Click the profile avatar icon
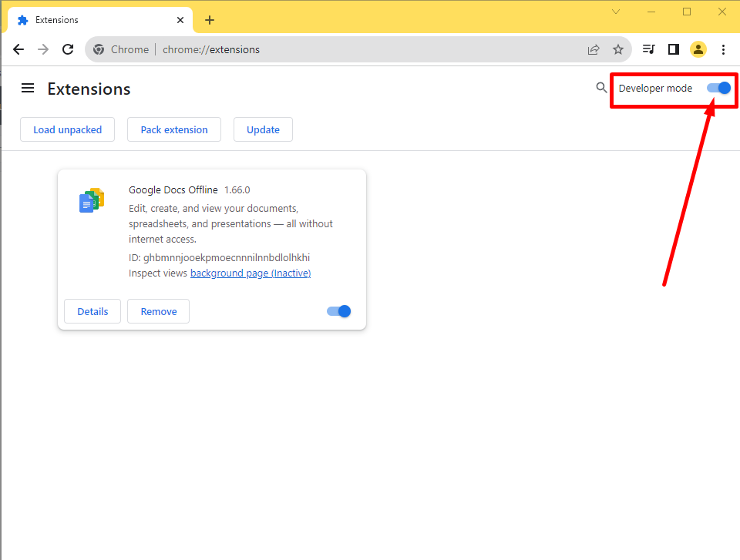Image resolution: width=740 pixels, height=560 pixels. coord(698,49)
